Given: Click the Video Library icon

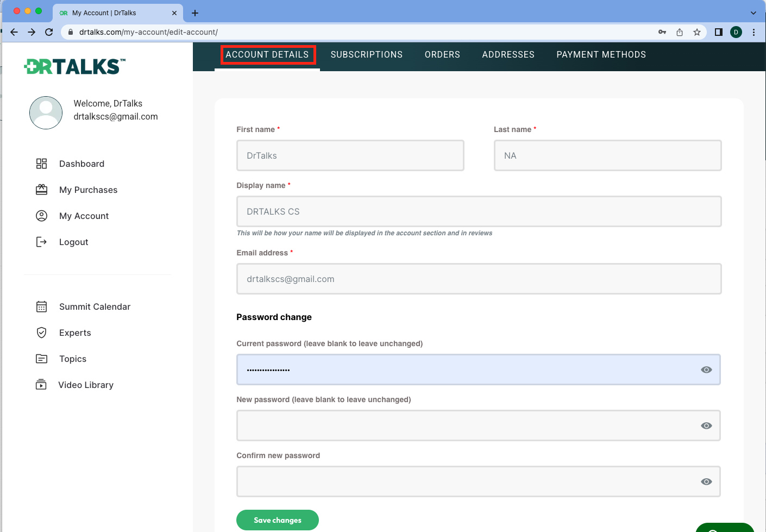Looking at the screenshot, I should 41,385.
